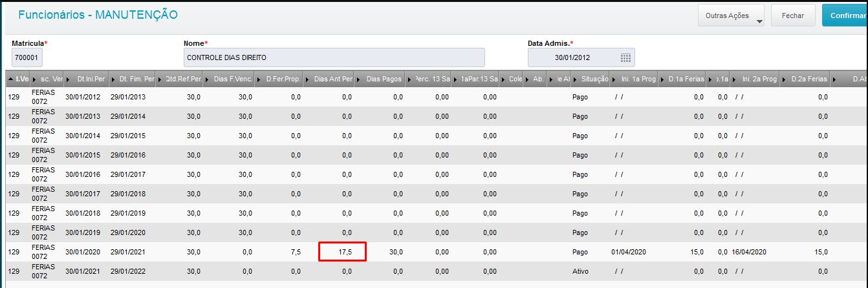Image resolution: width=868 pixels, height=288 pixels.
Task: Click the Fechar button
Action: tap(792, 15)
